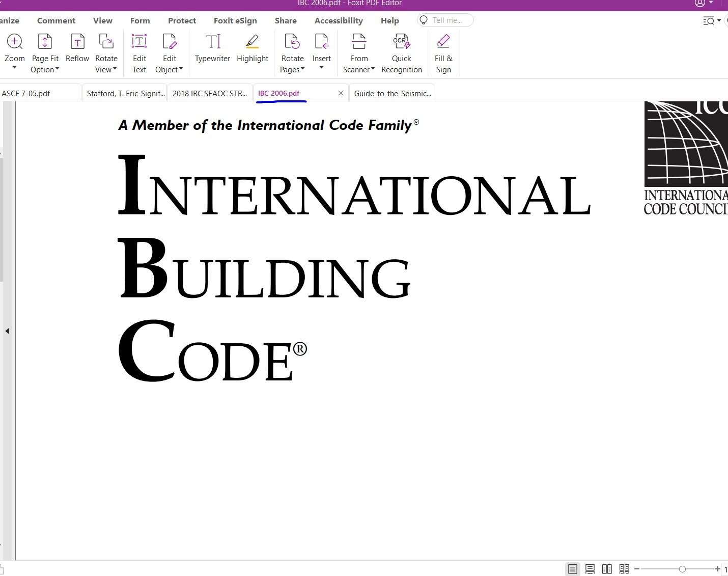Open the View ribbon tab
Viewport: 728px width, 576px height.
click(x=102, y=21)
